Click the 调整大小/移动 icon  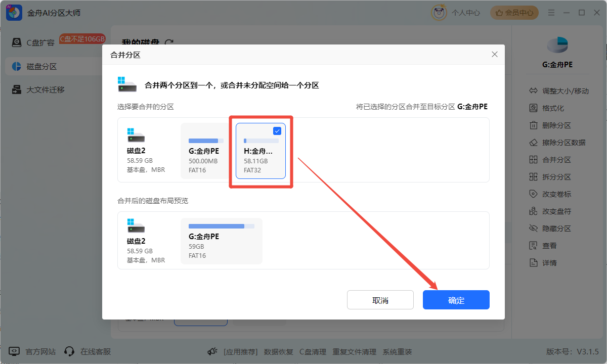533,91
